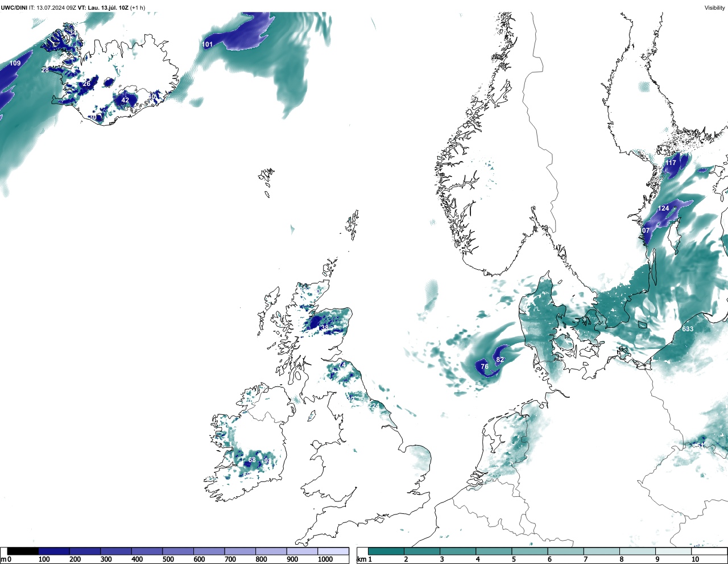
Task: Click the '109' visibility value west of Iceland
Action: (x=15, y=63)
